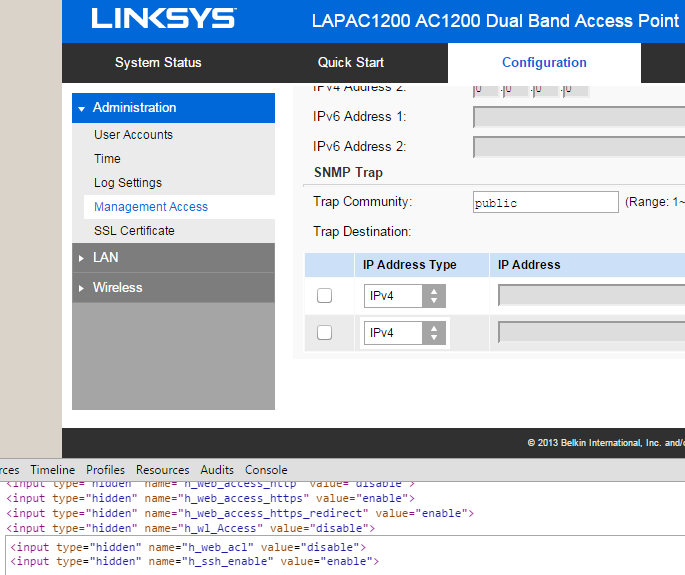Click first row stepper arrows of IPv4 select
685x575 pixels.
pos(434,296)
